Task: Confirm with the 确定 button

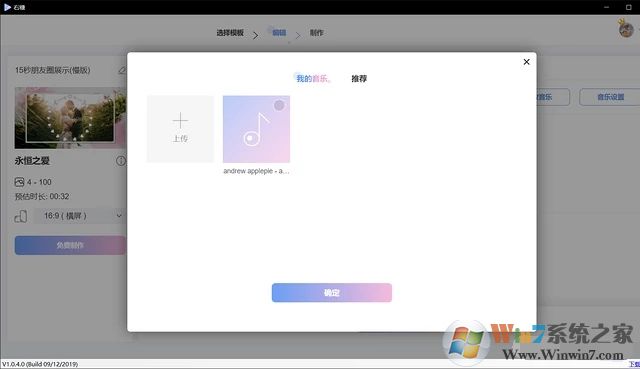Action: tap(332, 293)
